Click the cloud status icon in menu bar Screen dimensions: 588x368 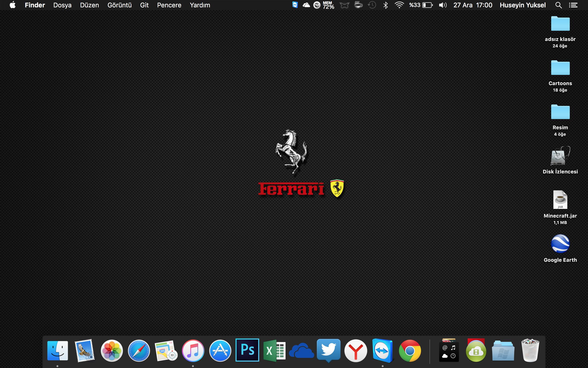306,5
